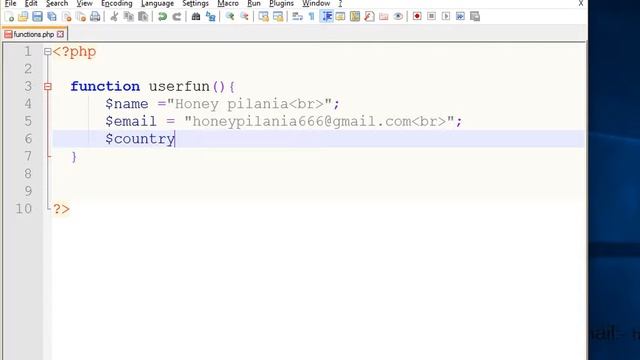Click userfun in the function declaration

click(179, 87)
